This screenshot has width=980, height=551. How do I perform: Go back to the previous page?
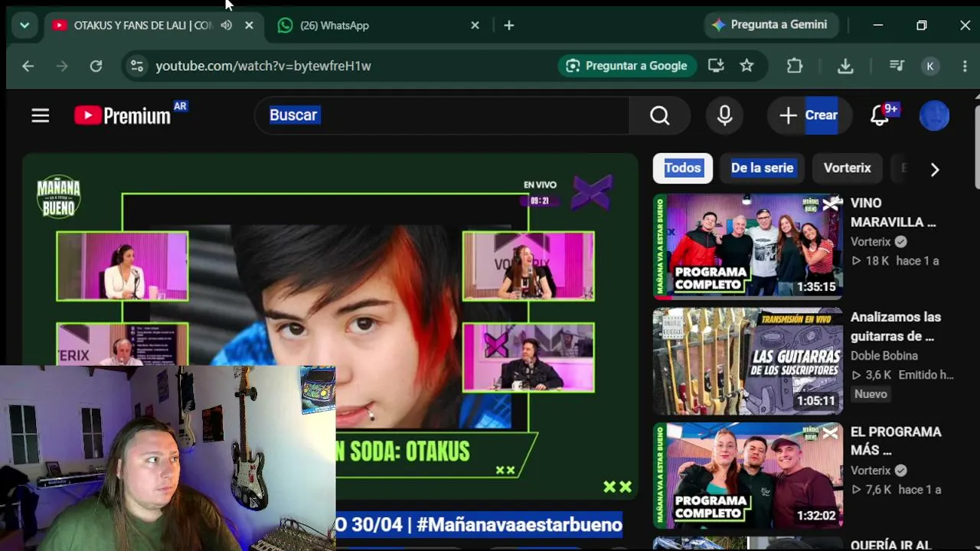[x=28, y=66]
